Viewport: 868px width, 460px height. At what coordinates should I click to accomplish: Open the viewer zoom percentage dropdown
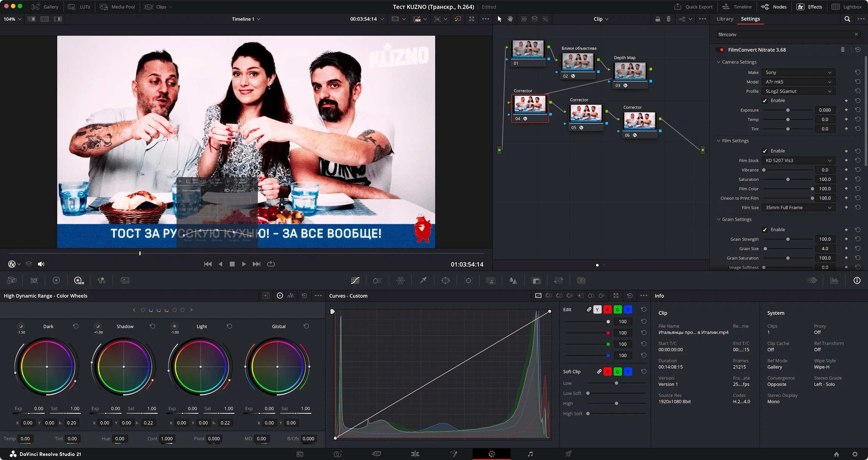[12, 19]
